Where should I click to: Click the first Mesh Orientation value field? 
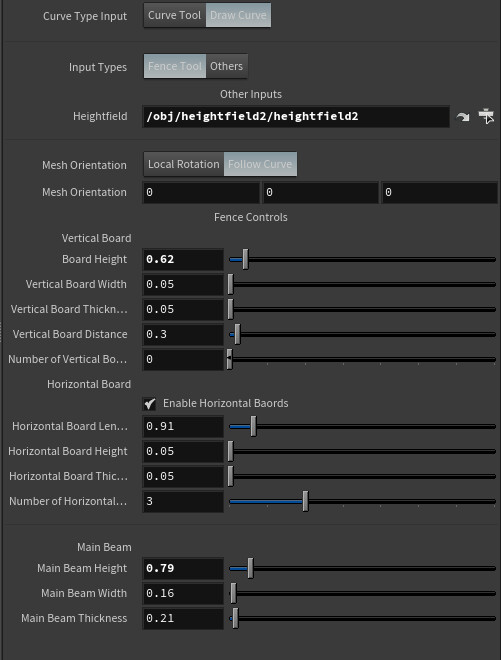pyautogui.click(x=201, y=193)
